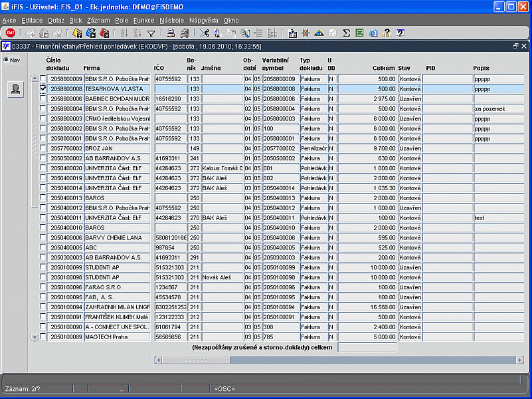Open the Nástroje menu
The image size is (532, 399).
coord(171,21)
